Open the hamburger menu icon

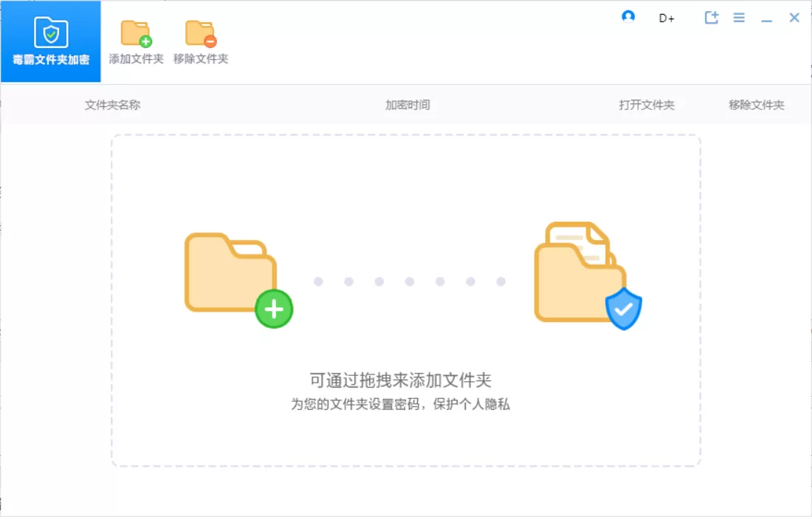click(739, 18)
